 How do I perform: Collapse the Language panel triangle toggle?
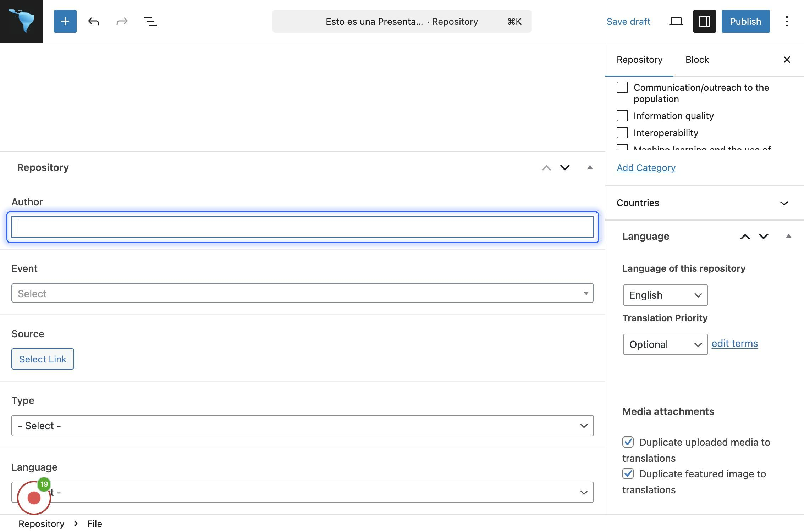(788, 236)
